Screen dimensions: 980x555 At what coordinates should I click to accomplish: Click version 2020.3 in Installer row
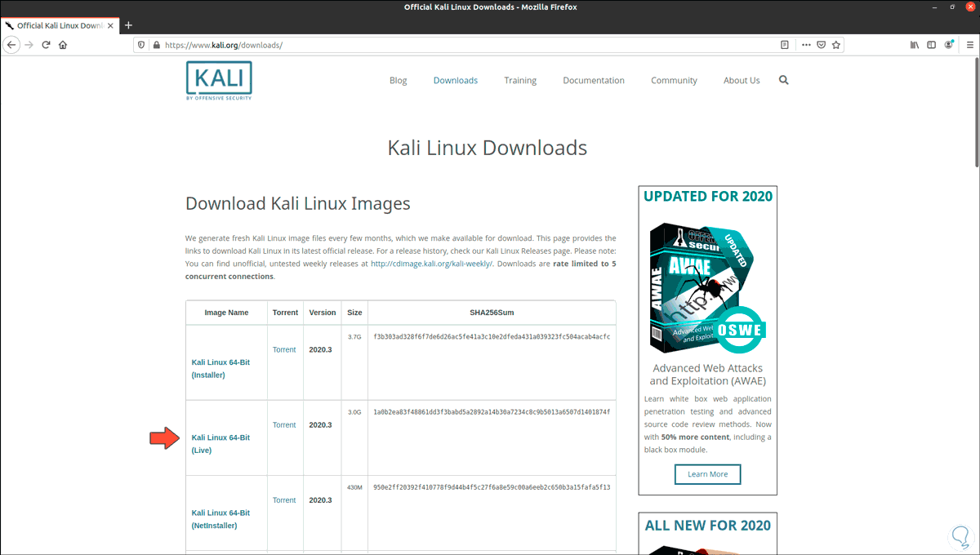pyautogui.click(x=321, y=349)
